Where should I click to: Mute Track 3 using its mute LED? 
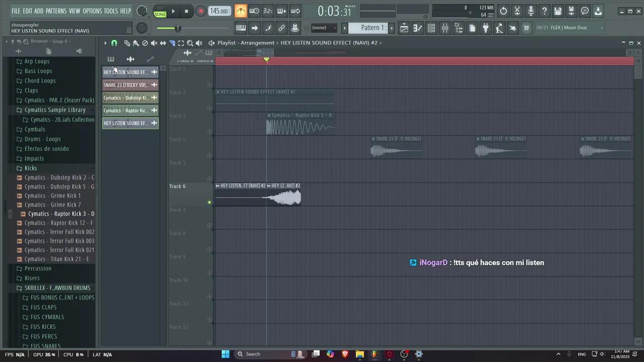click(209, 132)
